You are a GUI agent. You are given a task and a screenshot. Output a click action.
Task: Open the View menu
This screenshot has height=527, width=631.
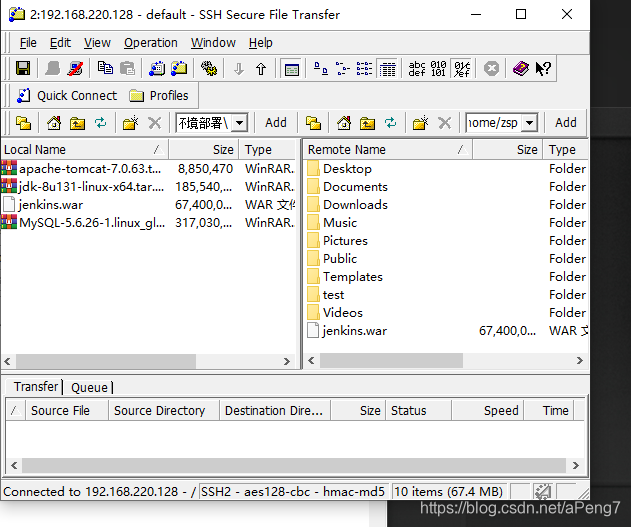[x=97, y=43]
